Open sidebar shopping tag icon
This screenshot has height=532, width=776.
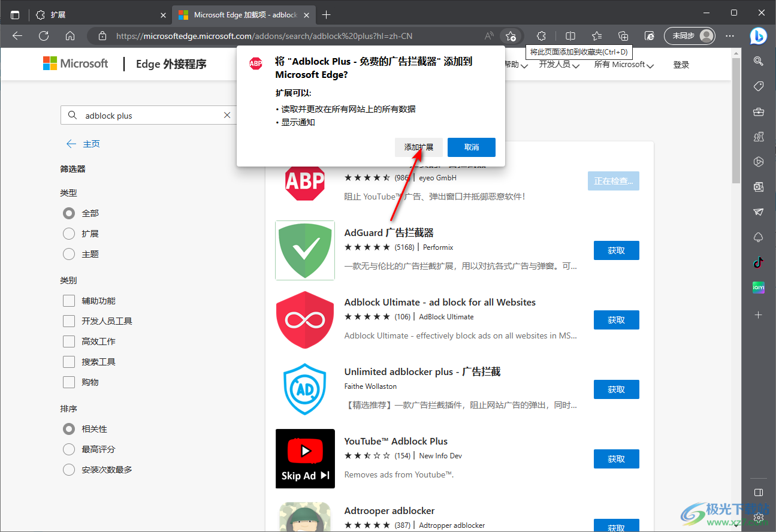pos(758,86)
